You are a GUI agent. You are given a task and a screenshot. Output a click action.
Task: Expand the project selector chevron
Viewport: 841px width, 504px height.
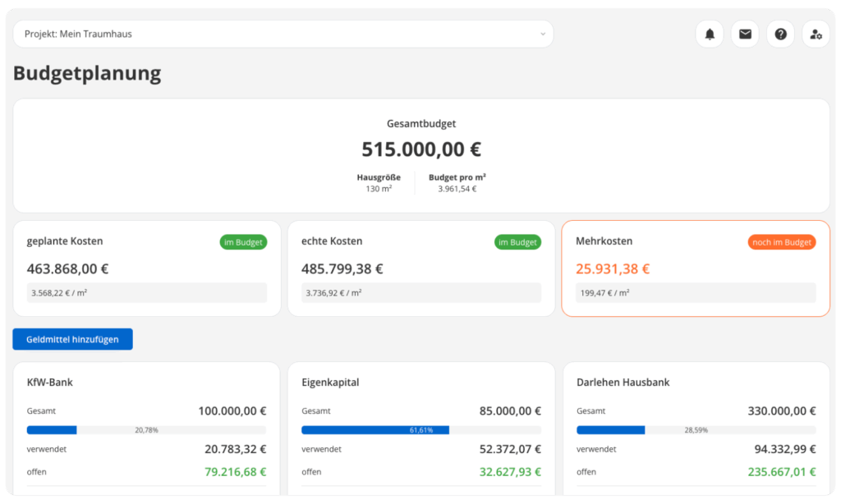coord(542,34)
